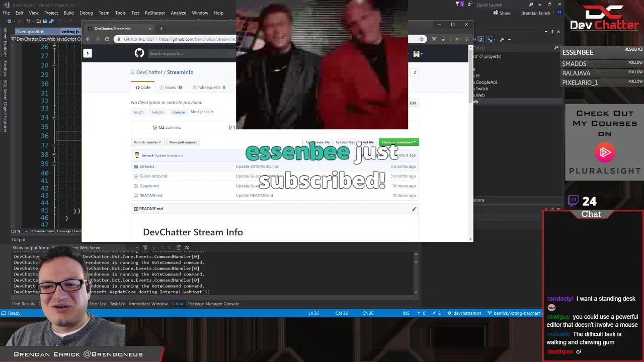644x362 pixels.
Task: Open the Guest-Intro.md file
Action: point(153,176)
